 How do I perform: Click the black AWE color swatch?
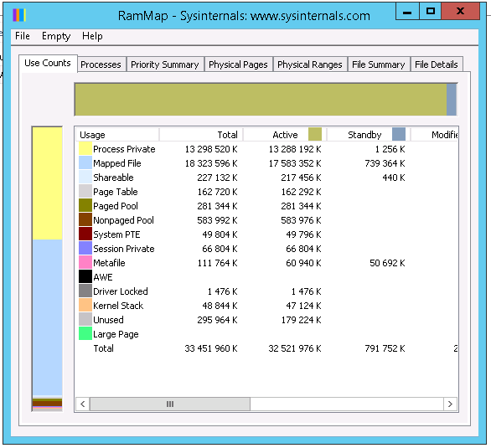pos(85,277)
